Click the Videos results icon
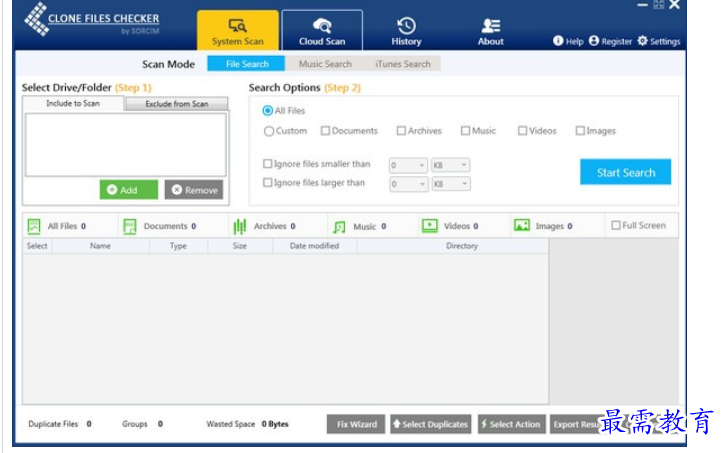 [430, 226]
